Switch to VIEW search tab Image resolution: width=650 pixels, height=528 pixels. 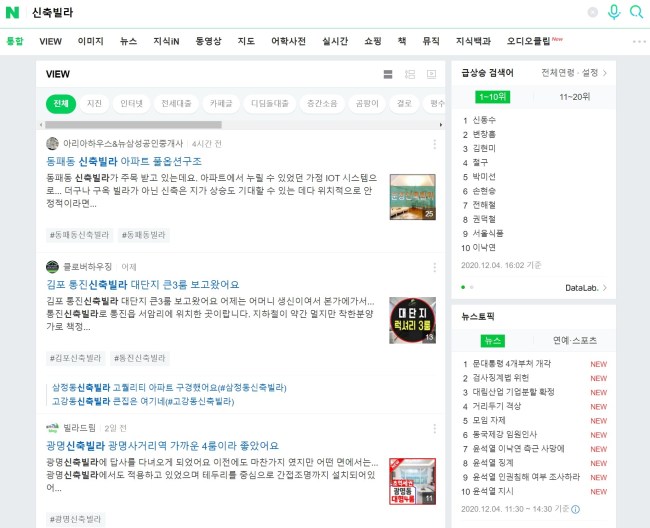coord(51,41)
